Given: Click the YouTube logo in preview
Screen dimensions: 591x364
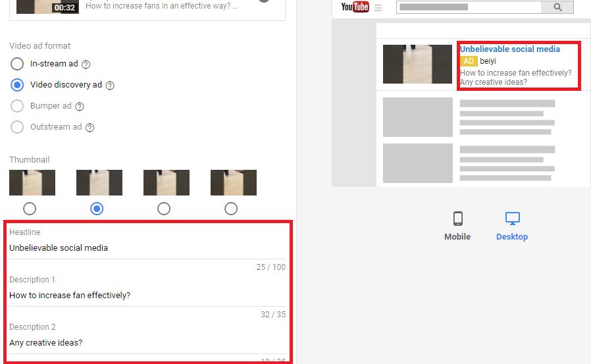Looking at the screenshot, I should pyautogui.click(x=355, y=7).
